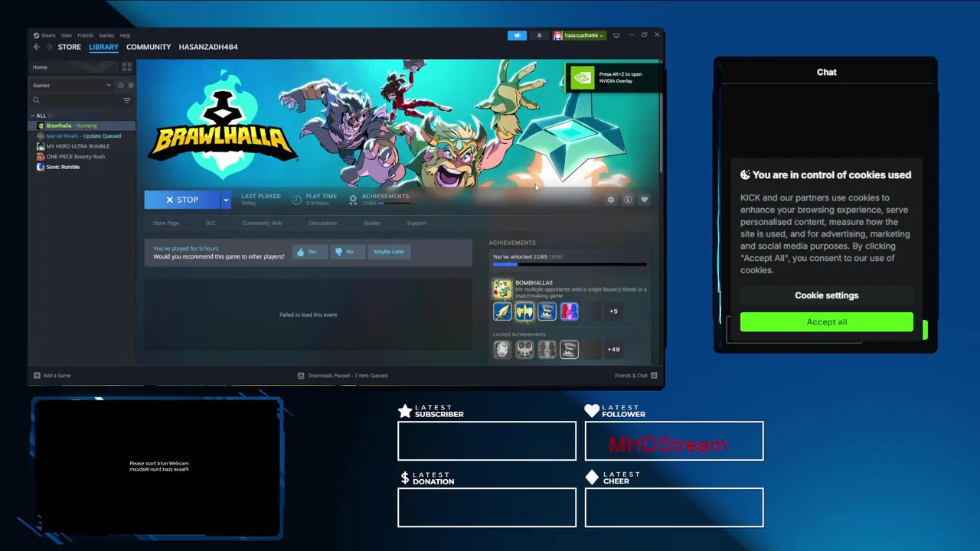This screenshot has height=551, width=980.
Task: Open Cookie settings in Chat panel
Action: tap(827, 295)
